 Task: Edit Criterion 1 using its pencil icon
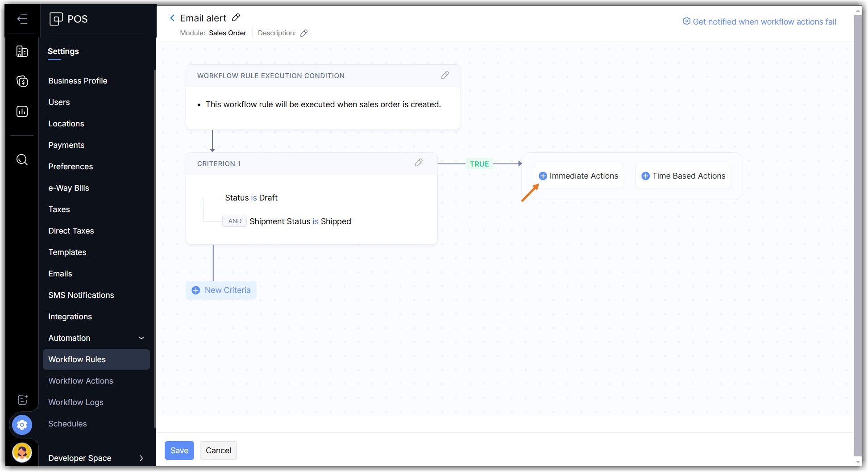[x=419, y=163]
